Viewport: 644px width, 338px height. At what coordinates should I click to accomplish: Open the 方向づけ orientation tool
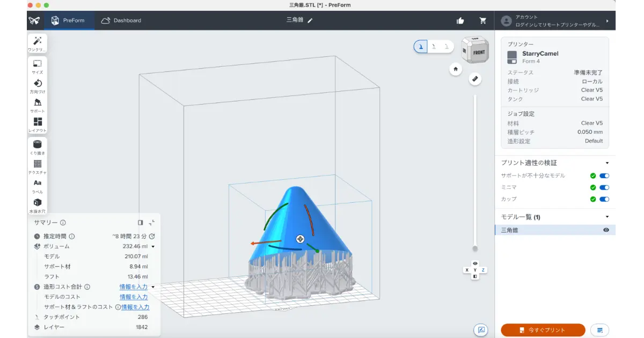tap(38, 86)
